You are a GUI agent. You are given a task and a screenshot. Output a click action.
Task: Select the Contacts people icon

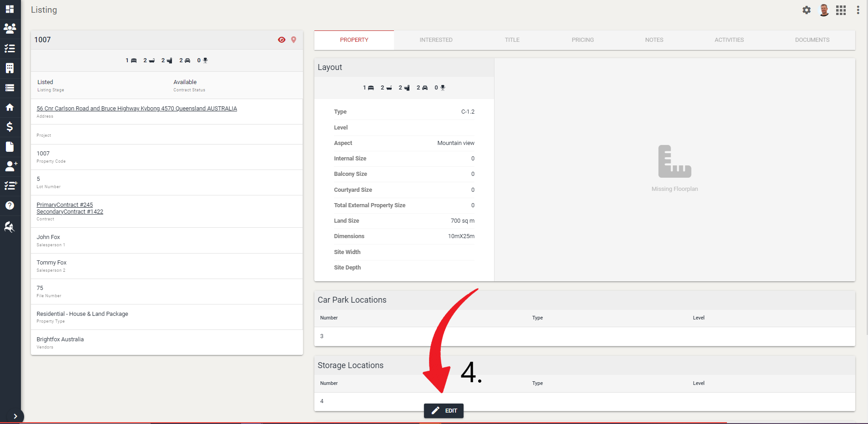click(10, 29)
